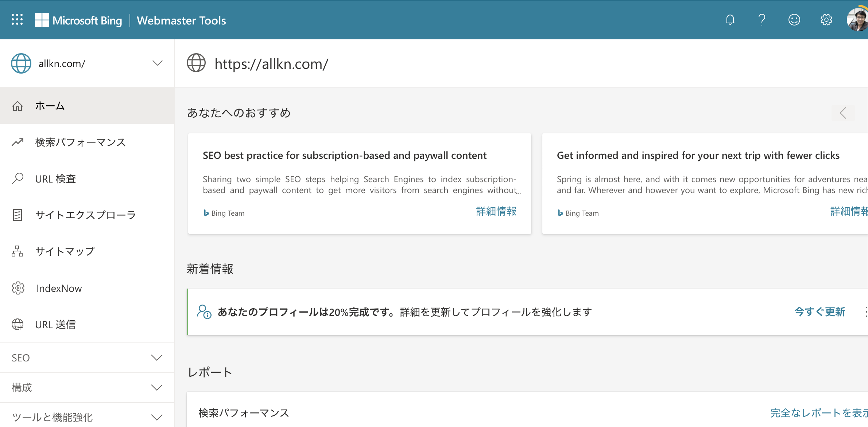Click the hierarchy icon for サイトマップ
This screenshot has width=868, height=427.
pos(18,251)
